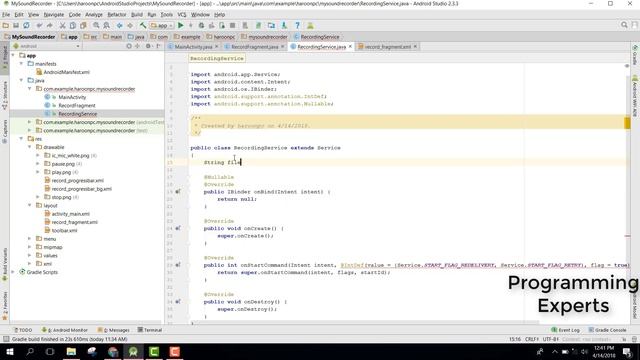Expand the values folder
Viewport: 640px width, 360px height.
(x=29, y=255)
